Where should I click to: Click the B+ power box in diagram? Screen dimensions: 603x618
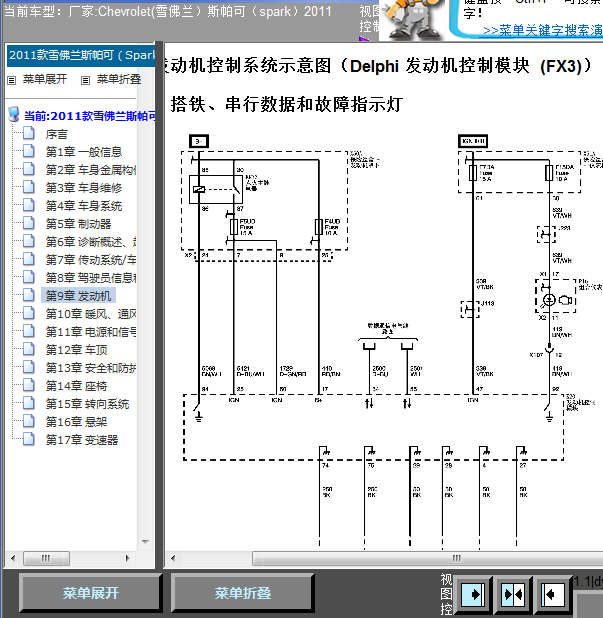tap(199, 141)
